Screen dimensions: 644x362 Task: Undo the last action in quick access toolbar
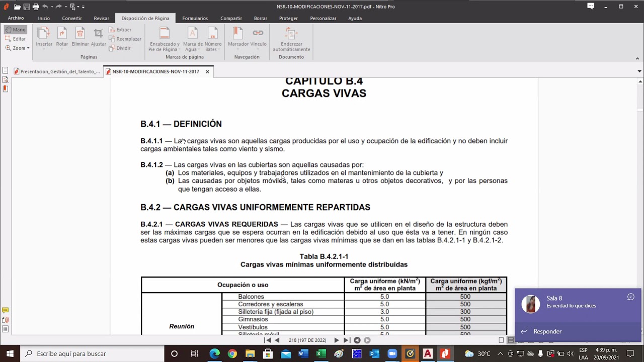click(45, 7)
